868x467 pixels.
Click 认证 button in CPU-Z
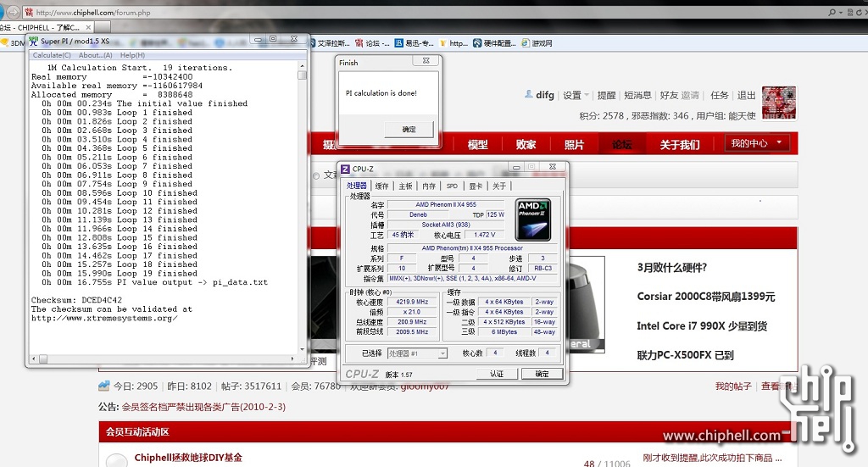click(497, 374)
